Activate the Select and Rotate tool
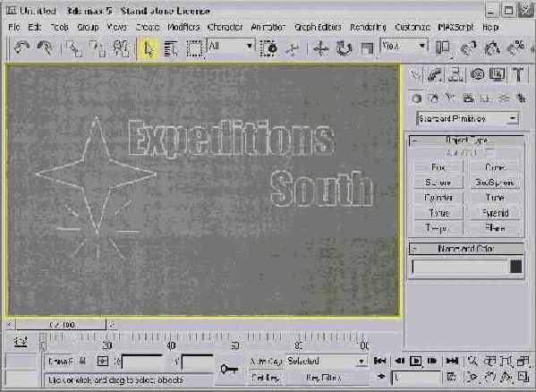Screen dimensions: 536x392 (344, 48)
